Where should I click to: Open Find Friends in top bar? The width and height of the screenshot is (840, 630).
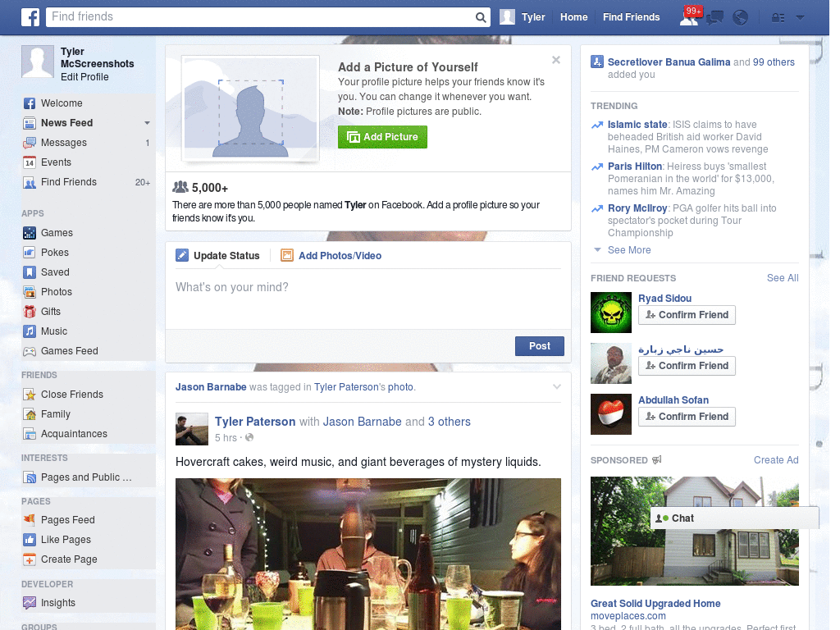(631, 17)
